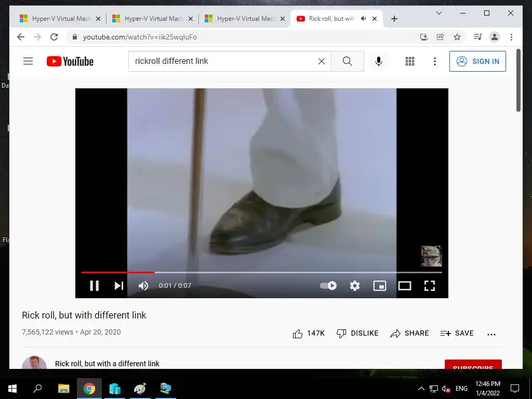Open the YouTube apps grid
The image size is (532, 399).
[410, 61]
